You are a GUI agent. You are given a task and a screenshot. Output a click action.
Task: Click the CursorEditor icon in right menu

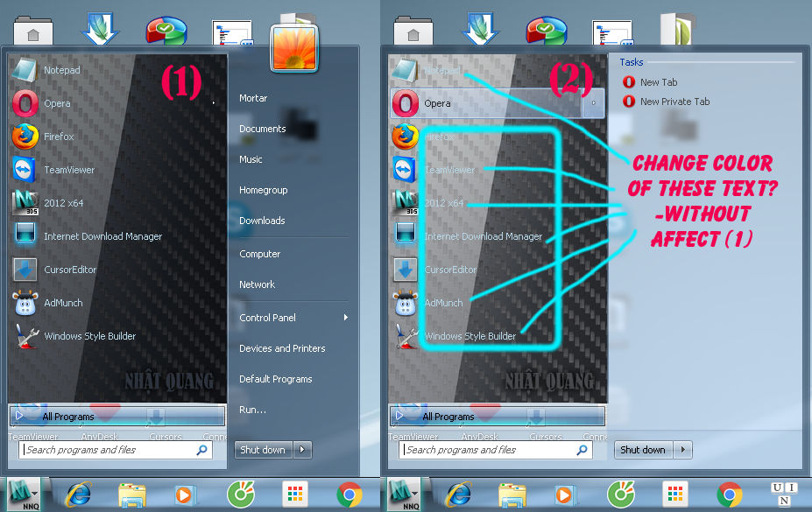405,270
